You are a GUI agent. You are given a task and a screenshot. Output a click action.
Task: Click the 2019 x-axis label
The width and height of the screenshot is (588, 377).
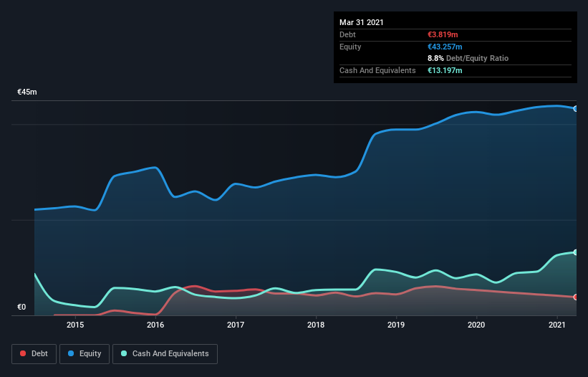396,325
